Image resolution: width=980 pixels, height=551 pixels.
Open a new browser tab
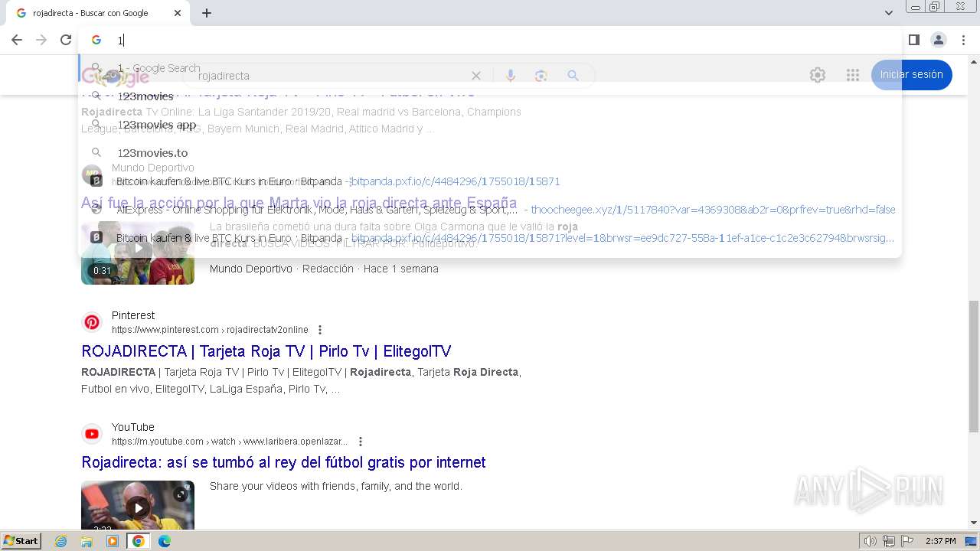[x=207, y=13]
